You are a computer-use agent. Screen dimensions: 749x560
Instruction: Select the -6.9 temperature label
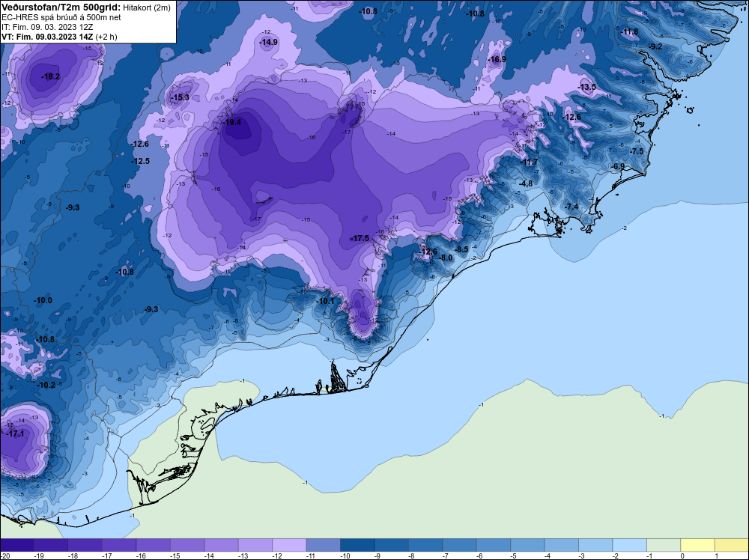618,166
